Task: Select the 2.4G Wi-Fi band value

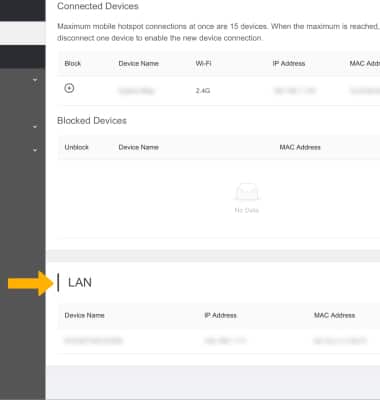Action: pyautogui.click(x=203, y=91)
